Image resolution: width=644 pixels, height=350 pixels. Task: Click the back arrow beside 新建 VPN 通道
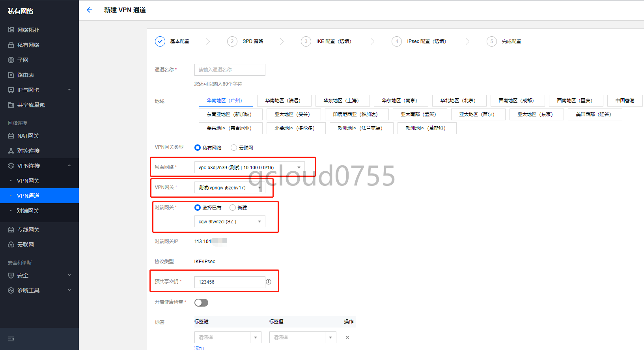coord(90,10)
